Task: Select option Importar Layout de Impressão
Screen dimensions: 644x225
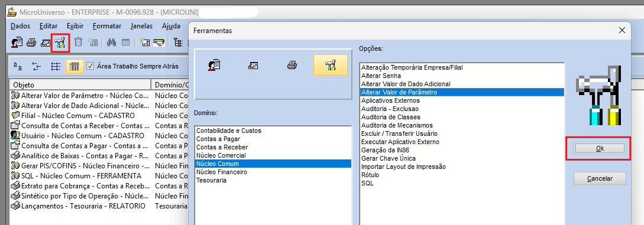Action: click(462, 167)
